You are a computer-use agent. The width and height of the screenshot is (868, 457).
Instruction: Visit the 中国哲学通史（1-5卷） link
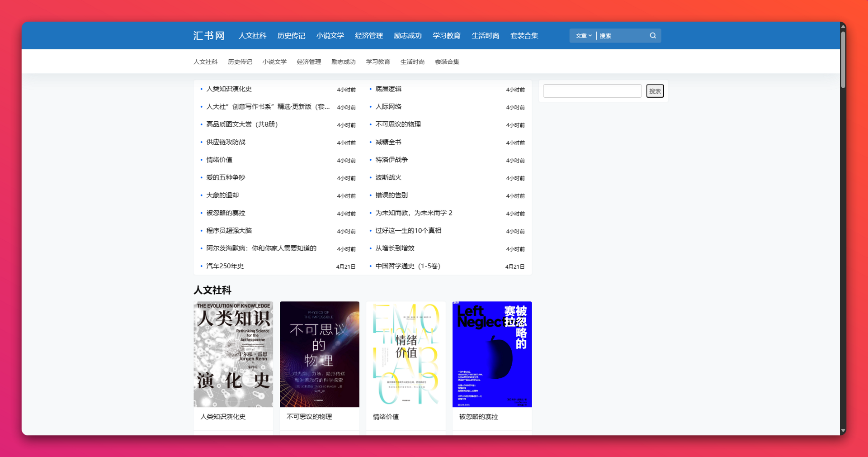click(408, 266)
